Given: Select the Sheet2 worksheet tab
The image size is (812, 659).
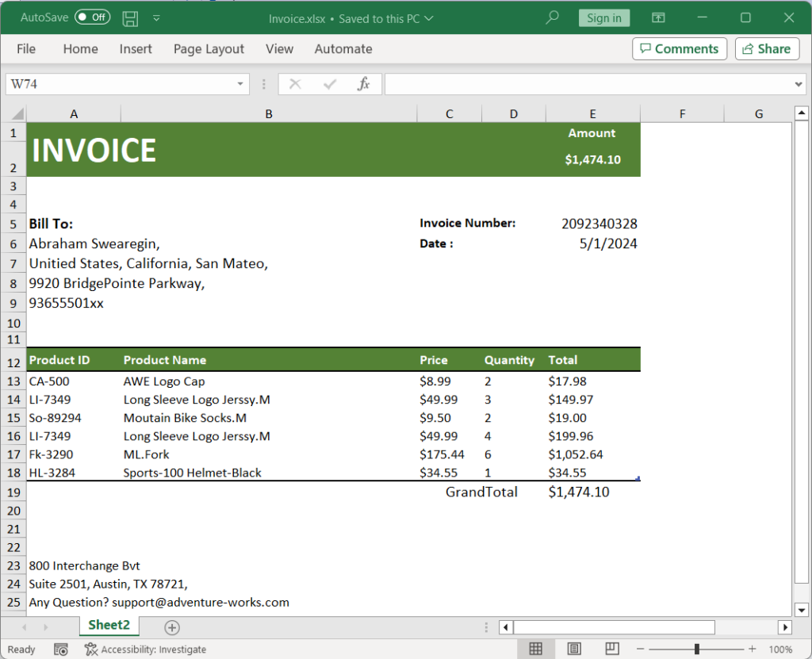Looking at the screenshot, I should [109, 625].
